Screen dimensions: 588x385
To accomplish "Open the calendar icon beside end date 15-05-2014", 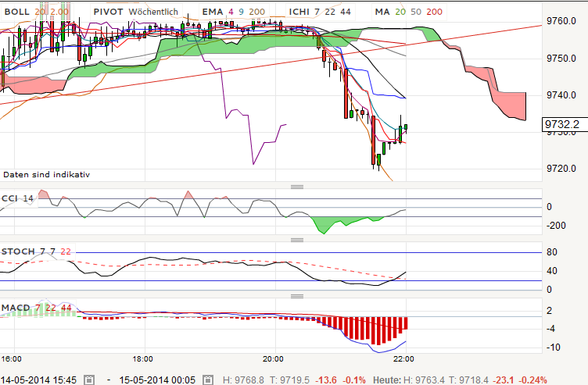I will [208, 380].
